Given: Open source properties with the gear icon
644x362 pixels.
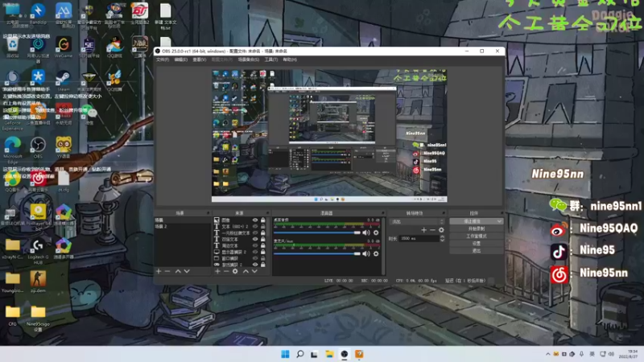Looking at the screenshot, I should coord(235,271).
